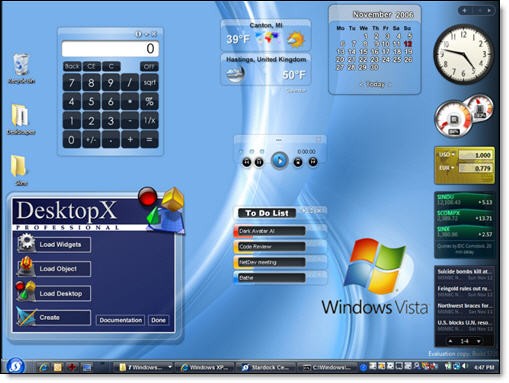Click stop on the media player widget
509x383 pixels.
[x=298, y=162]
